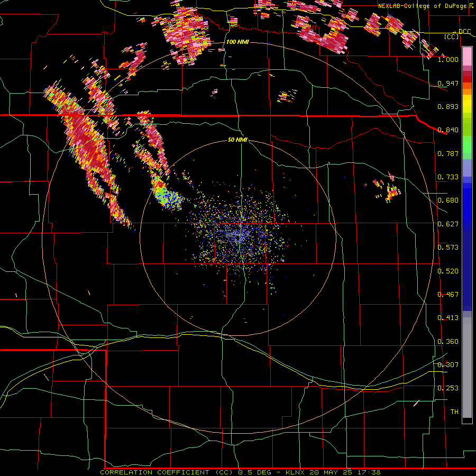Image resolution: width=476 pixels, height=476 pixels.
Task: Click the 0.307 value on the color scale
Action: tap(448, 365)
